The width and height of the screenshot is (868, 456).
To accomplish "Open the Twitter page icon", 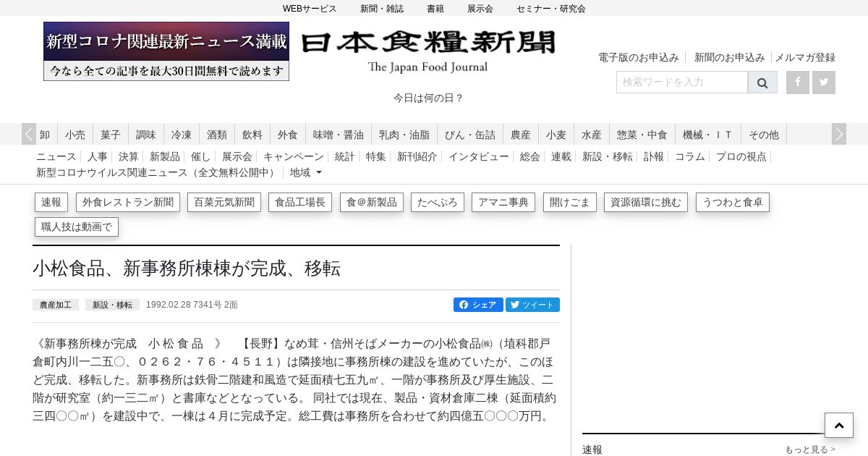I will [824, 83].
